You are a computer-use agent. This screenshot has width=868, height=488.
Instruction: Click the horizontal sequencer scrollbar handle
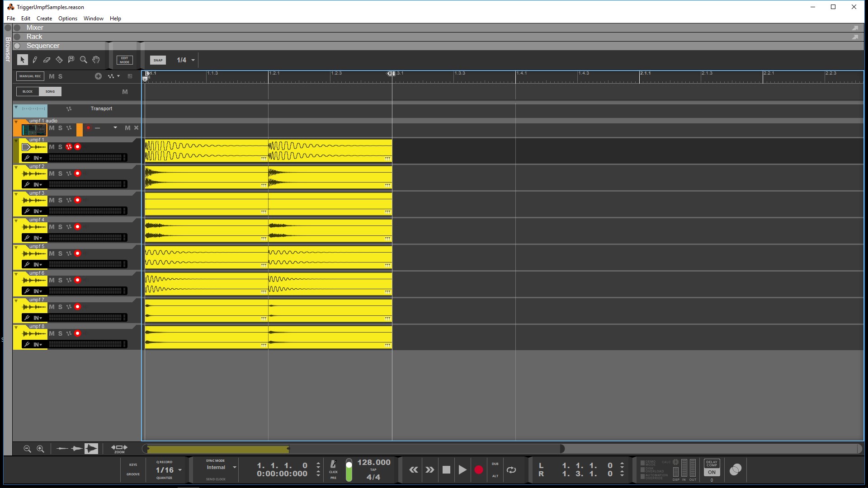218,449
